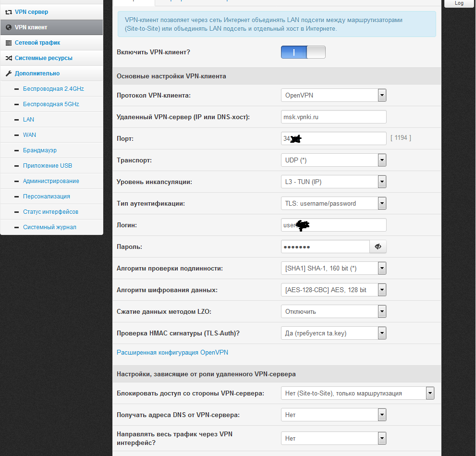Show password using the eye icon
Screen dimensions: 476x456
click(378, 246)
